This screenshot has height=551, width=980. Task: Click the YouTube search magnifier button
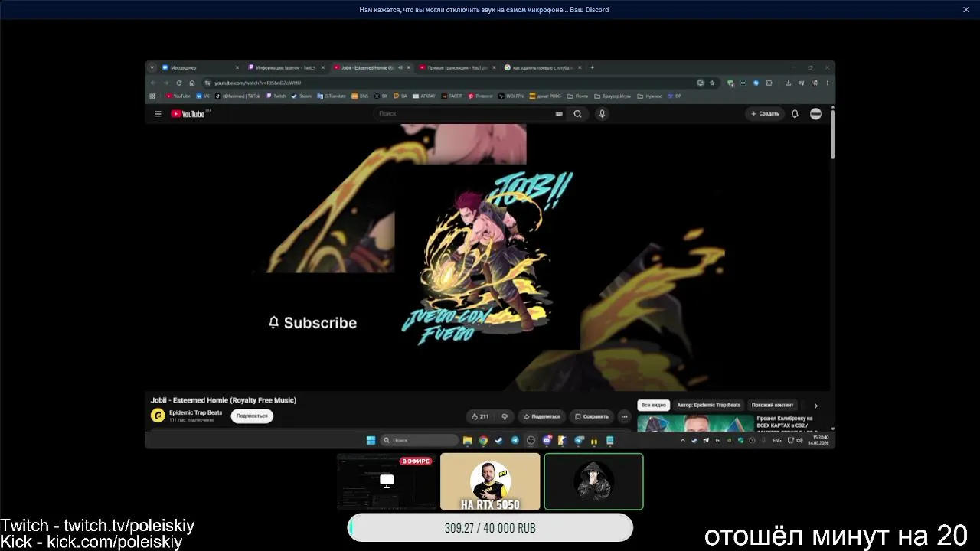[577, 114]
